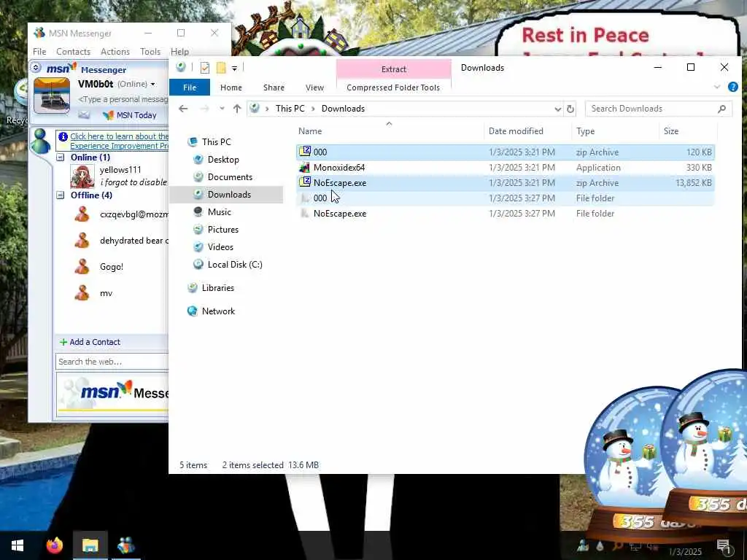Image resolution: width=747 pixels, height=560 pixels.
Task: Click the cxzqevbgl contact buddy icon
Action: pyautogui.click(x=82, y=214)
